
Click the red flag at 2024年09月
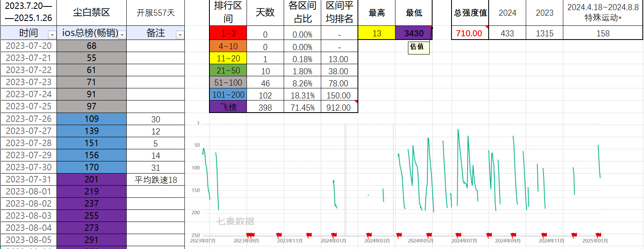tap(513, 235)
